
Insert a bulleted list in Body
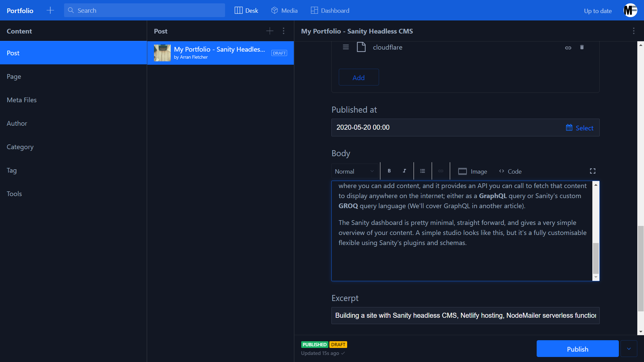point(423,171)
